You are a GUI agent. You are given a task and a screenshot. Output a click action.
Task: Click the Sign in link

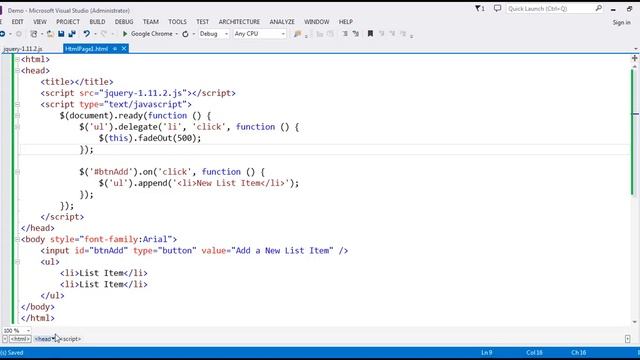click(x=621, y=22)
